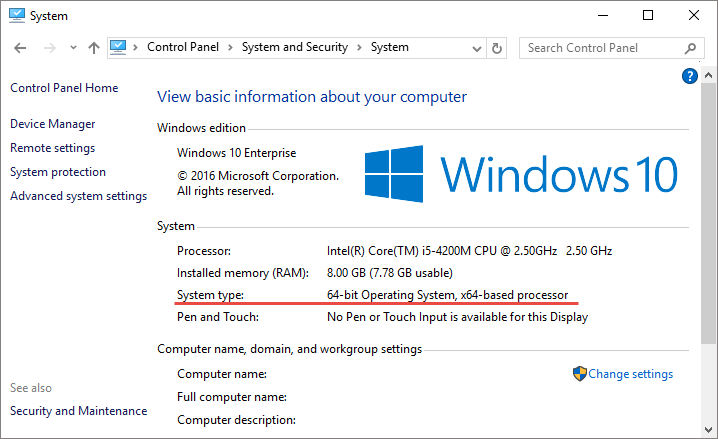Viewport: 718px width, 439px height.
Task: Click the shield icon beside Change settings
Action: 580,374
